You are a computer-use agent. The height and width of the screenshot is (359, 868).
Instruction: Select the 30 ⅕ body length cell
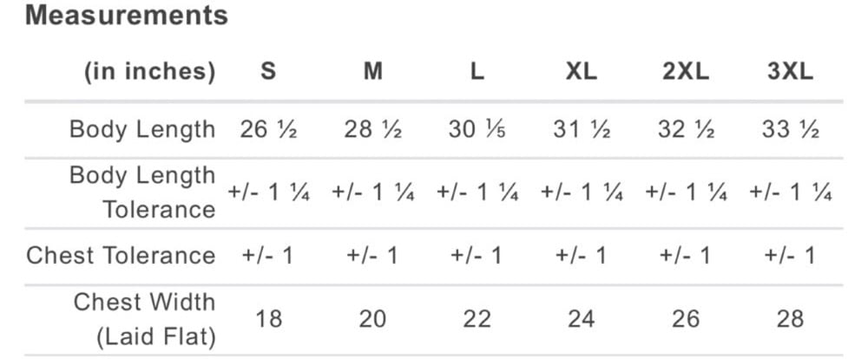coord(477,130)
